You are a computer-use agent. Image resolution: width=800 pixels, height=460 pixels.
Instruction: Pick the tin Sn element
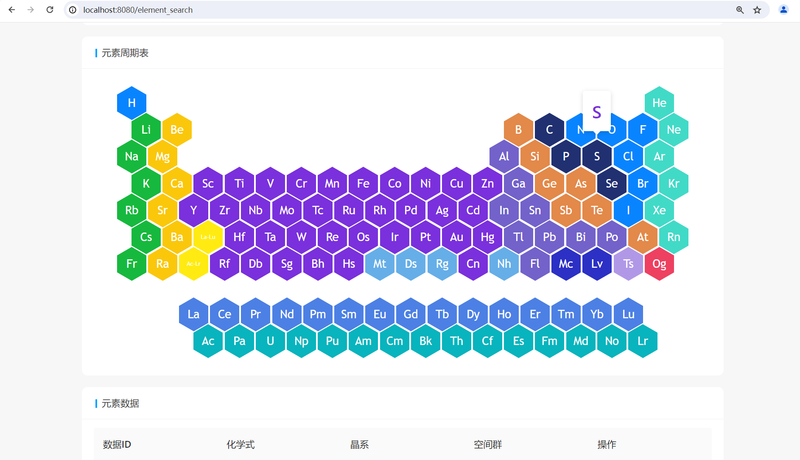(535, 210)
